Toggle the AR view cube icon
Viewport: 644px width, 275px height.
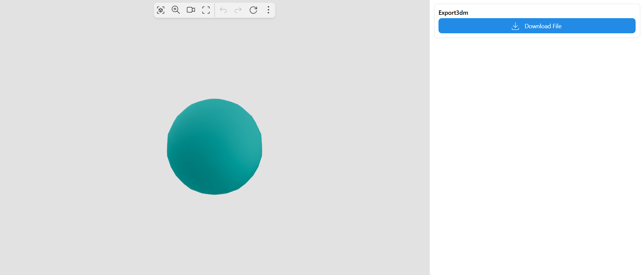[161, 10]
